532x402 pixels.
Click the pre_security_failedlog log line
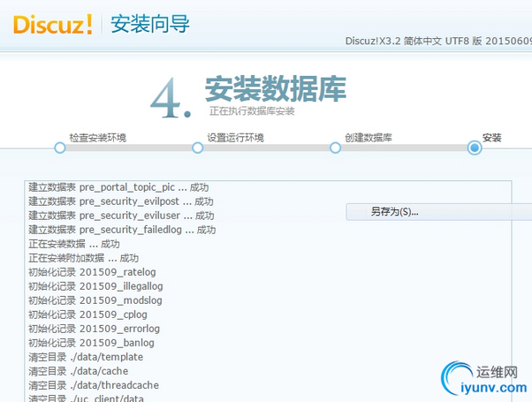tap(122, 230)
